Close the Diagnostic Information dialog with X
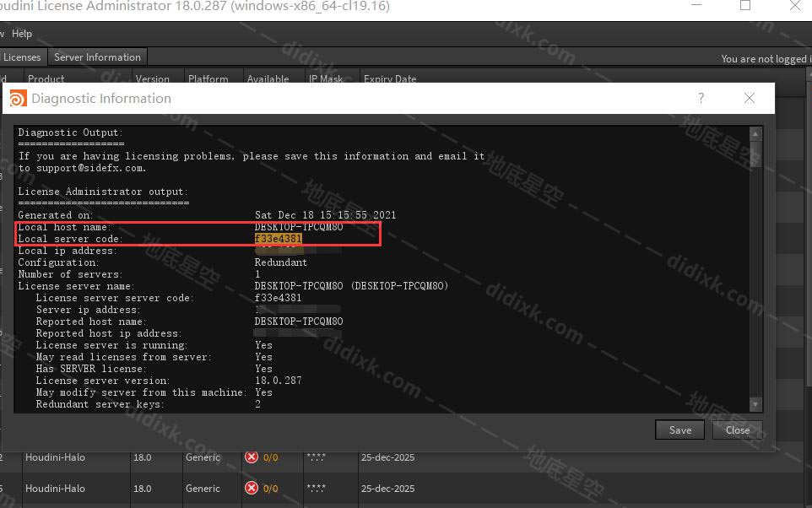 coord(749,98)
